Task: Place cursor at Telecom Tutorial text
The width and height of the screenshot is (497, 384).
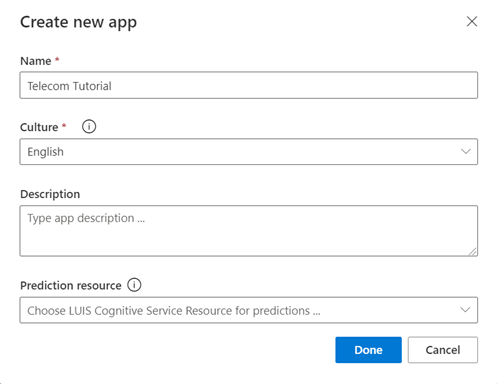Action: (69, 86)
